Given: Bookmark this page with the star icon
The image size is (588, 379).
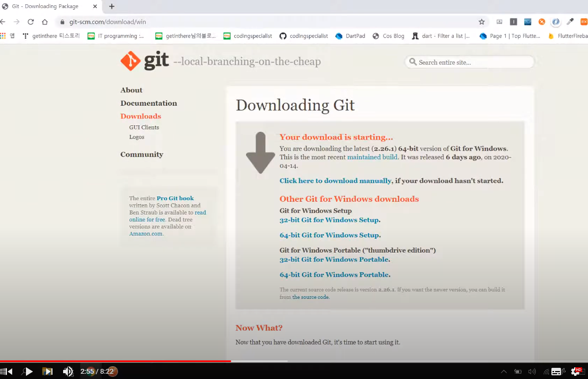Looking at the screenshot, I should point(481,22).
